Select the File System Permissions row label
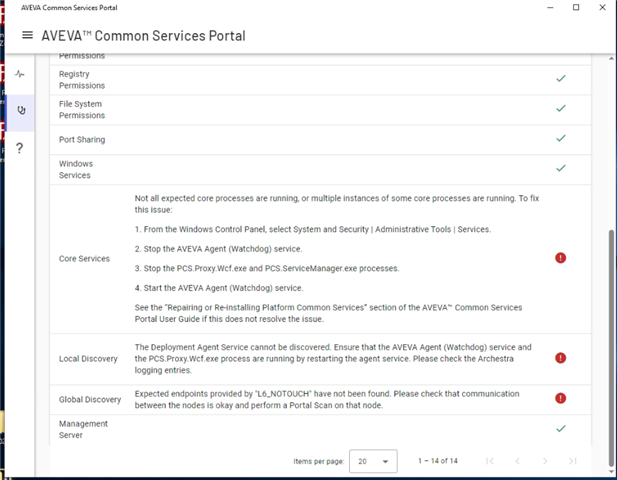The height and width of the screenshot is (480, 617). [x=82, y=110]
